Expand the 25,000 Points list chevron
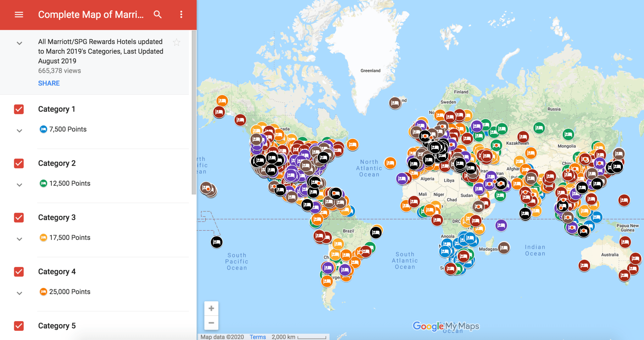This screenshot has height=340, width=644. coord(19,293)
